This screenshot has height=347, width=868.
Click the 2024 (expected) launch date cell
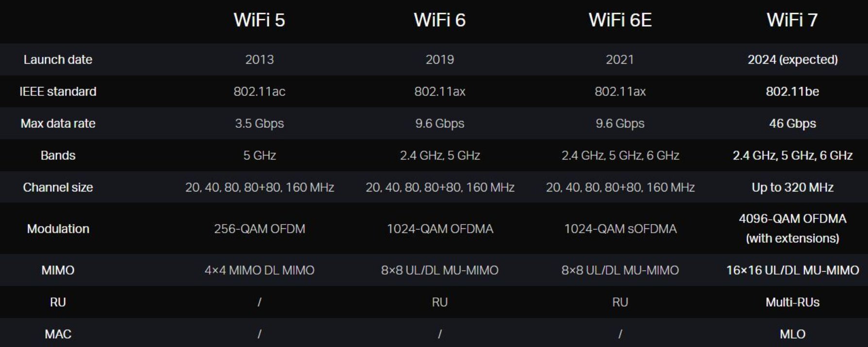pos(792,59)
